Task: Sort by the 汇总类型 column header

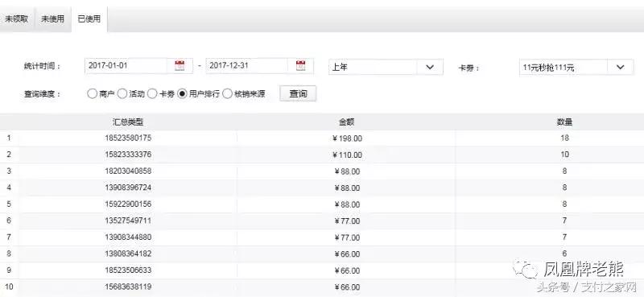Action: point(128,122)
